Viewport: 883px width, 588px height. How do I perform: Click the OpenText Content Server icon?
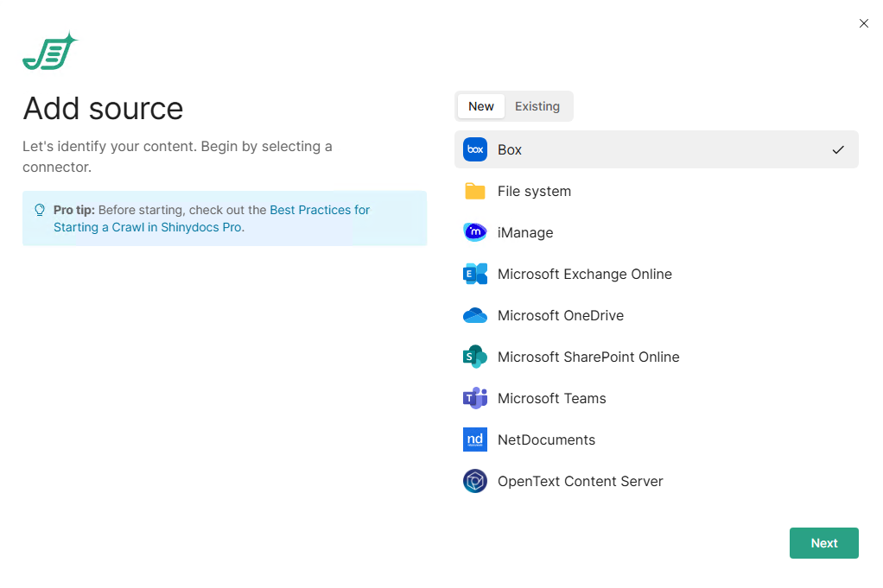coord(475,481)
